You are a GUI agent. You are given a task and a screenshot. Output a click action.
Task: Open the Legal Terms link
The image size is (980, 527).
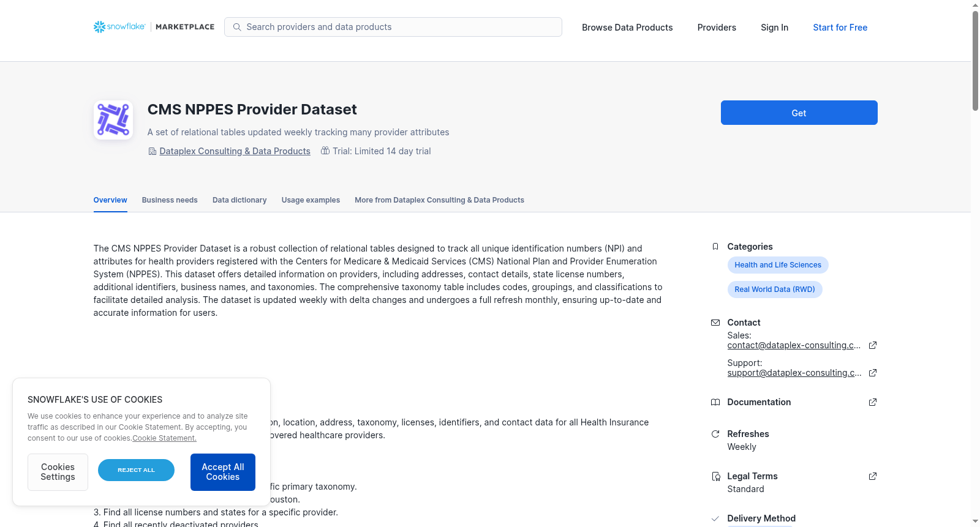point(752,476)
